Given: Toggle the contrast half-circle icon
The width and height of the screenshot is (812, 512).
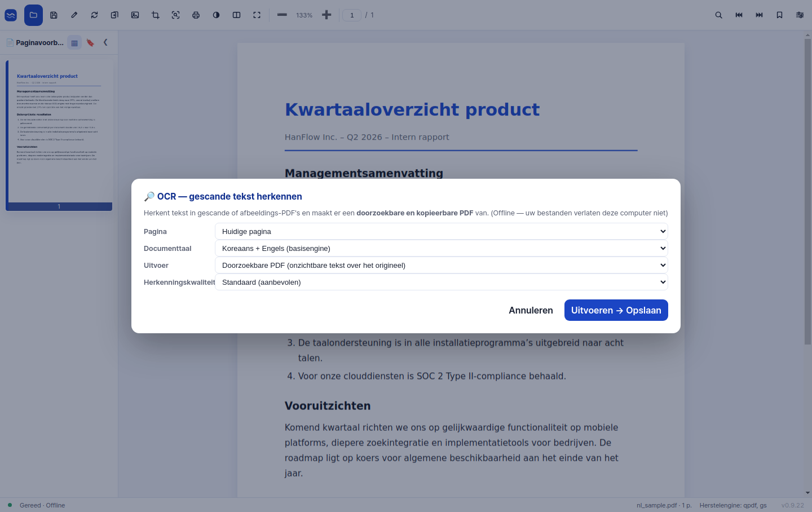Looking at the screenshot, I should tap(216, 15).
